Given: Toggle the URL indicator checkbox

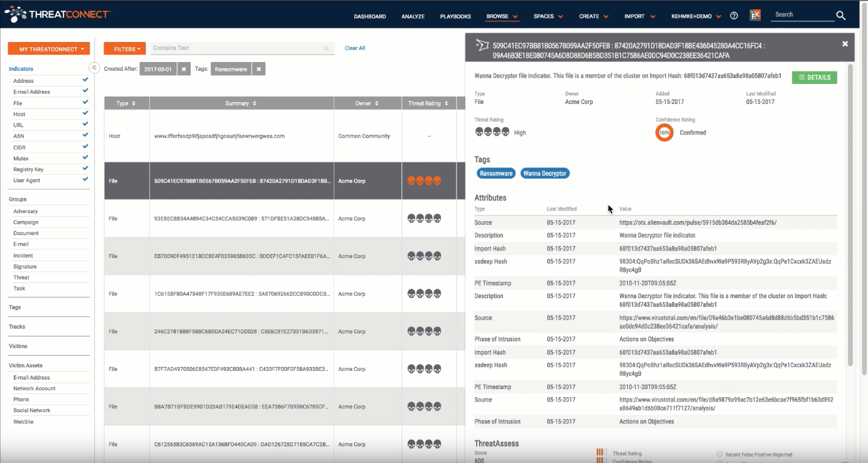Looking at the screenshot, I should (x=85, y=124).
